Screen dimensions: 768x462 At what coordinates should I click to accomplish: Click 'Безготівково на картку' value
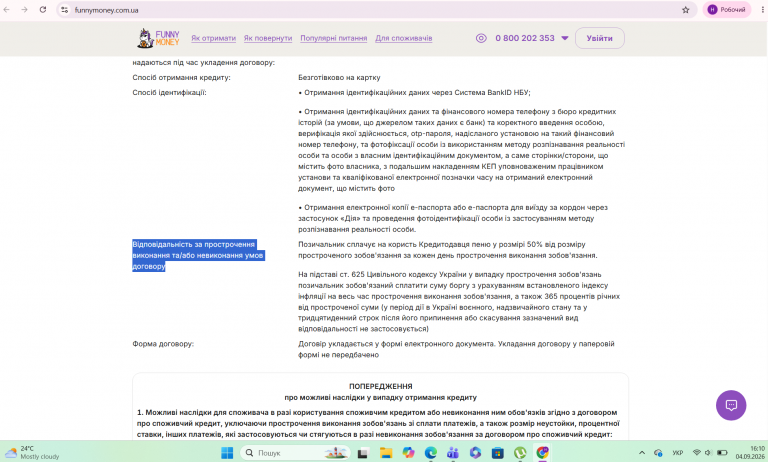[339, 77]
